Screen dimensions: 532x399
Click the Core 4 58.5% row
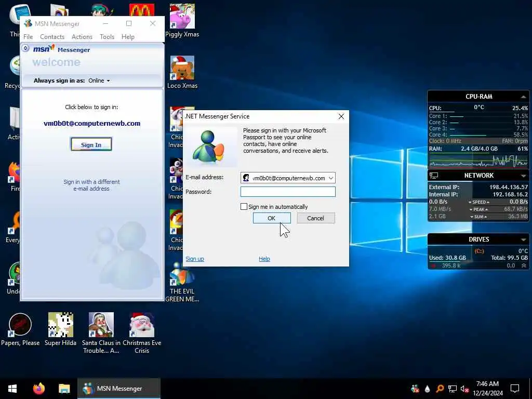coord(478,135)
